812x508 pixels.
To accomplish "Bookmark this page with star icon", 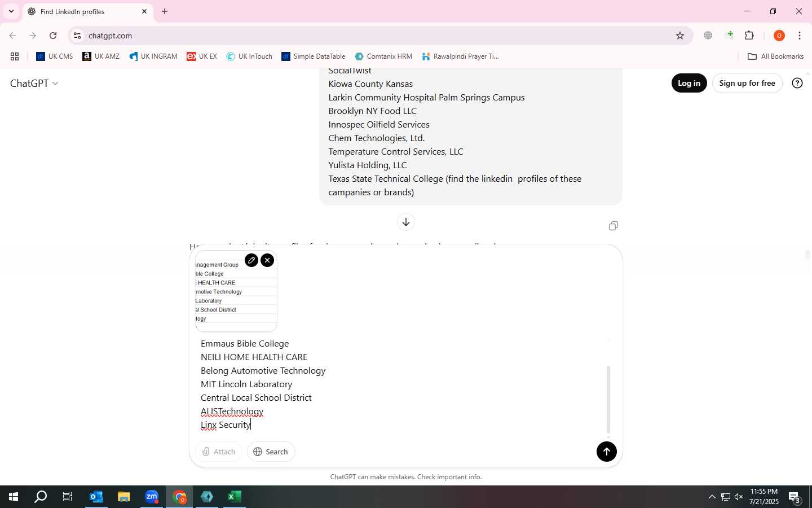I will [680, 36].
